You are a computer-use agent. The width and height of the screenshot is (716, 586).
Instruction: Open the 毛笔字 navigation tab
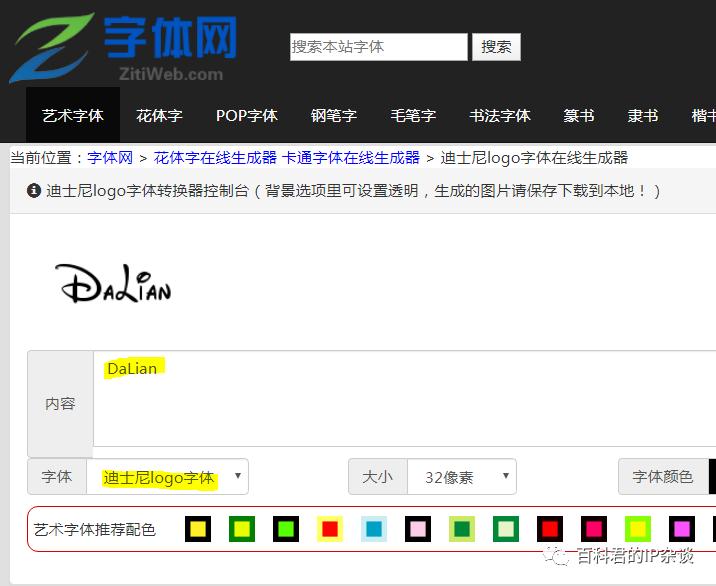click(413, 115)
